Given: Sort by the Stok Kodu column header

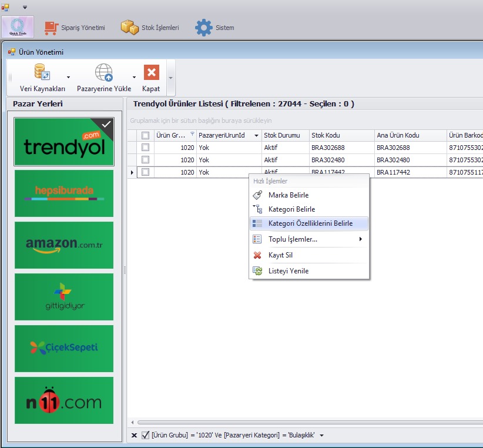Looking at the screenshot, I should pos(342,135).
